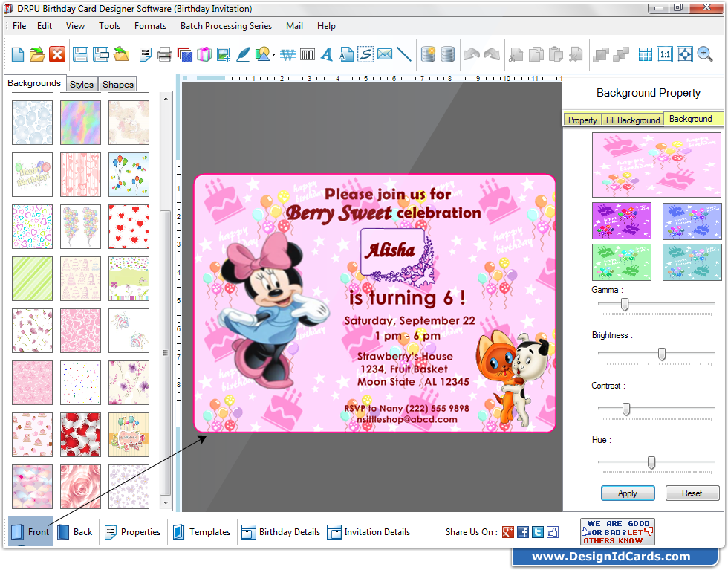
Task: Click the Hue slider handle
Action: point(651,462)
